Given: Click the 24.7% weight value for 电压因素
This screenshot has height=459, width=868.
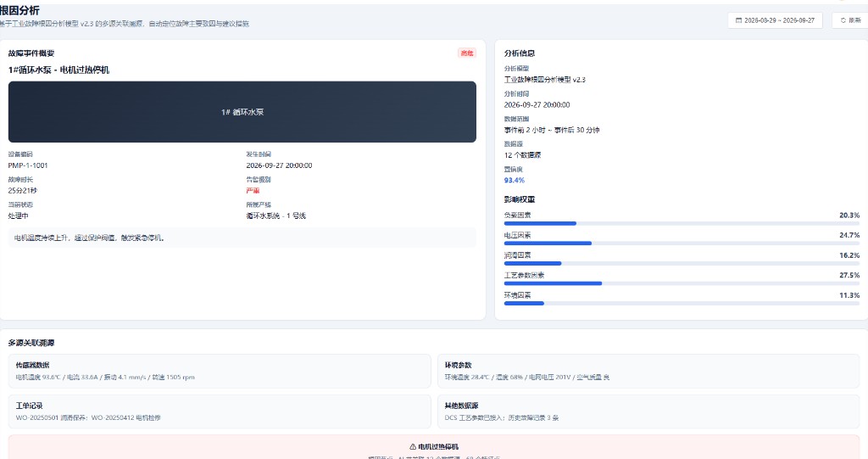Looking at the screenshot, I should [x=849, y=235].
